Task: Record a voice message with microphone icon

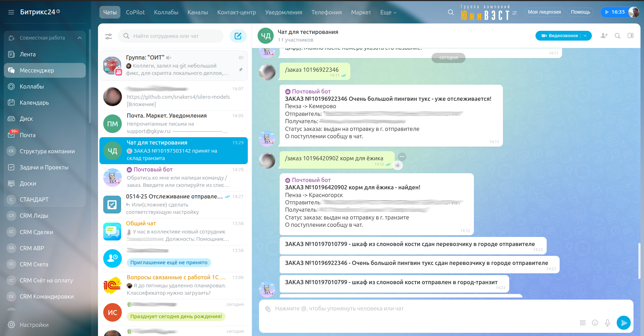Action: (x=608, y=323)
